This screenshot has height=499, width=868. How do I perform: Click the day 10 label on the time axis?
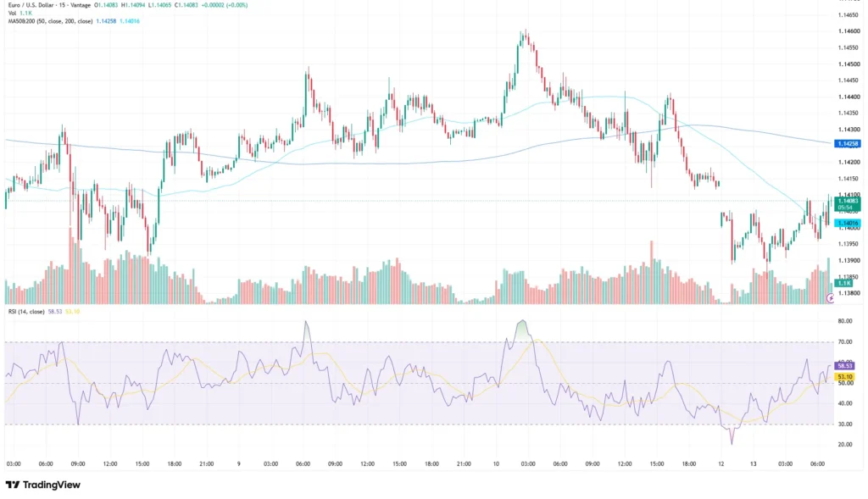tap(496, 464)
